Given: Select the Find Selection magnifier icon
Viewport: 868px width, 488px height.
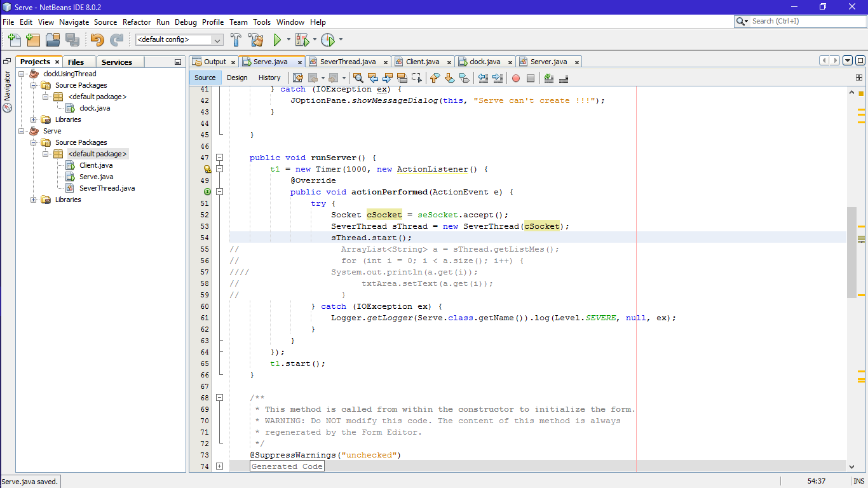Looking at the screenshot, I should 358,78.
